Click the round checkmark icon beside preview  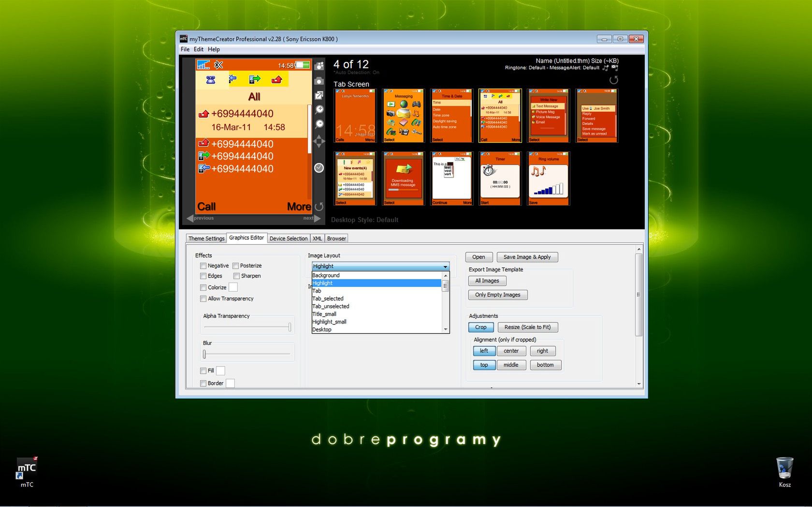click(x=319, y=168)
